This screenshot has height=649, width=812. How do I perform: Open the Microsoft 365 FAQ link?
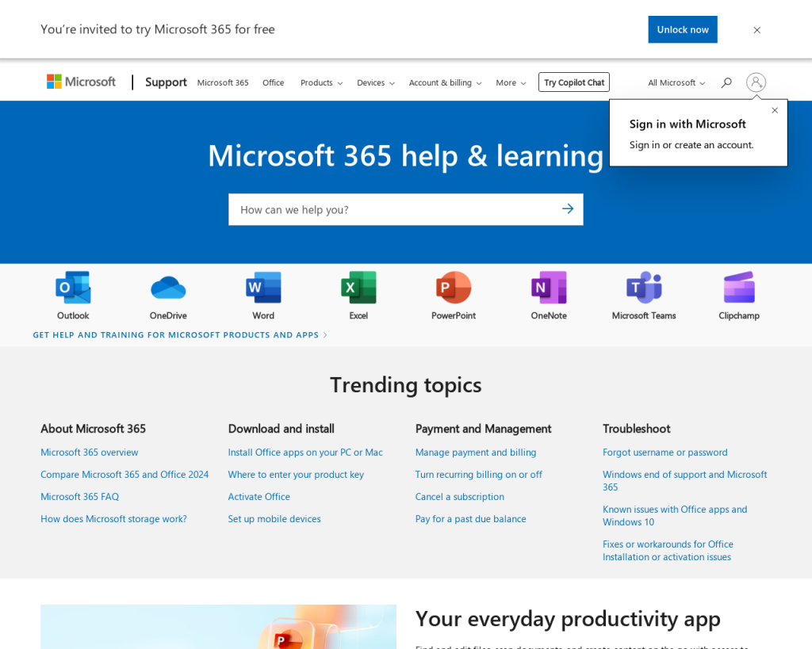tap(80, 497)
